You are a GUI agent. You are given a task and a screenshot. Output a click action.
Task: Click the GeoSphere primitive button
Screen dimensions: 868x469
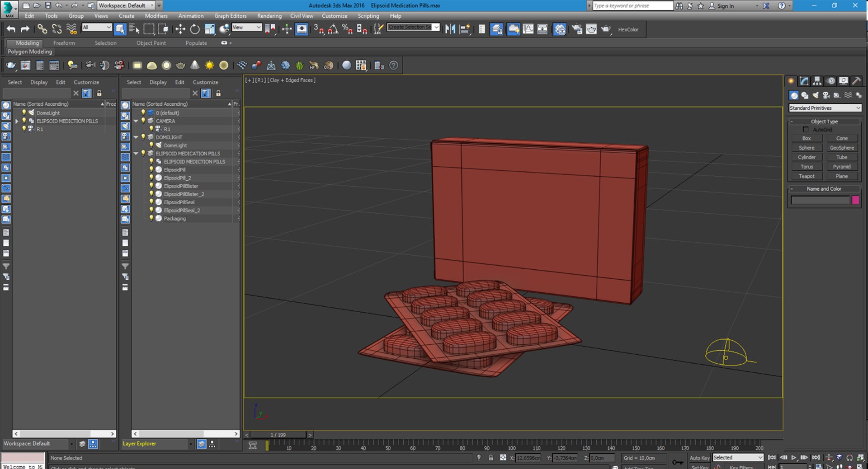841,148
